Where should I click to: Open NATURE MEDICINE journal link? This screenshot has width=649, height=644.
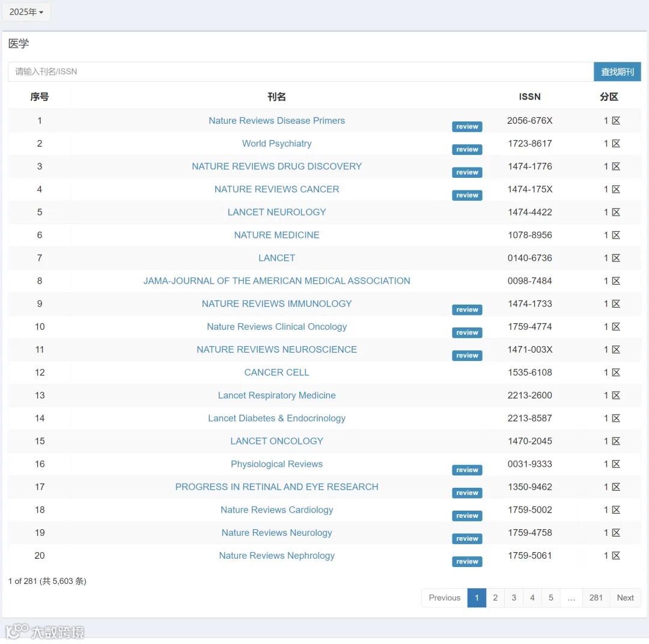[x=276, y=235]
